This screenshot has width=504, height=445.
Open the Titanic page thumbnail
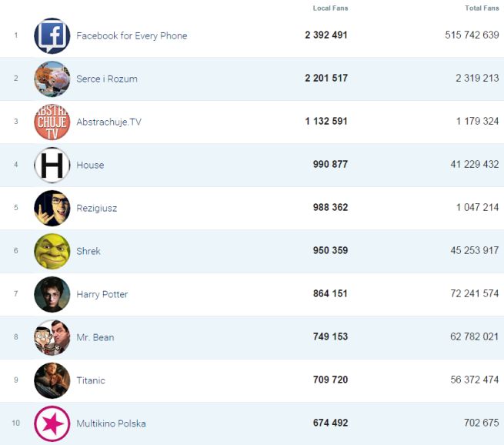click(52, 380)
